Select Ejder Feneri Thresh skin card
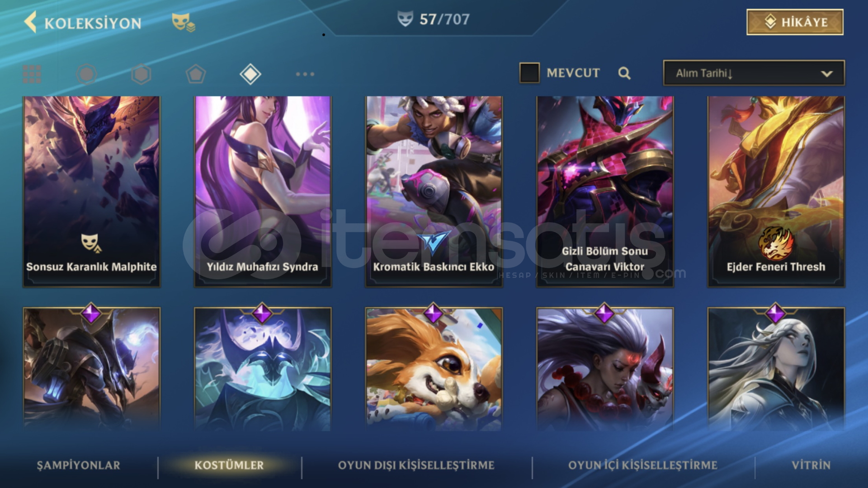Image resolution: width=868 pixels, height=488 pixels. click(x=776, y=192)
